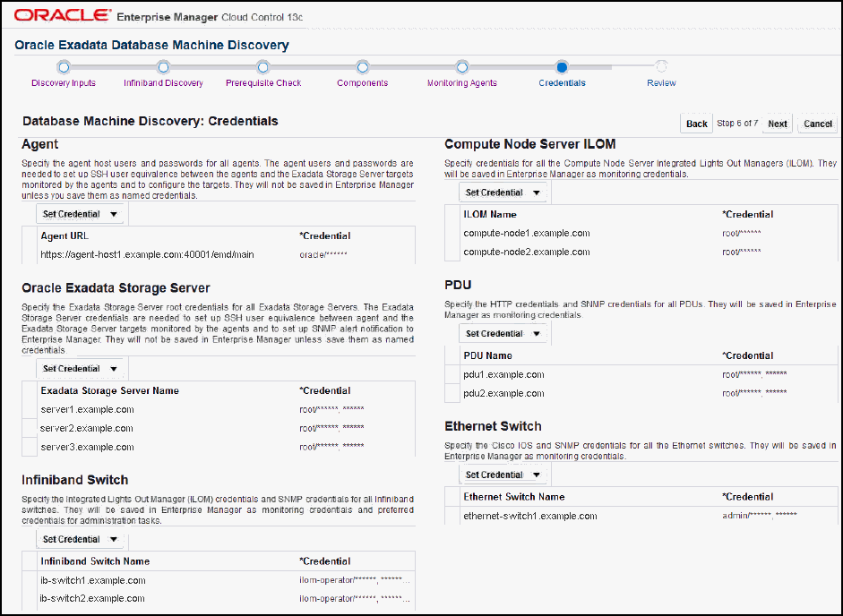Open Set Credential dropdown for Compute Node ILOM

click(x=503, y=192)
